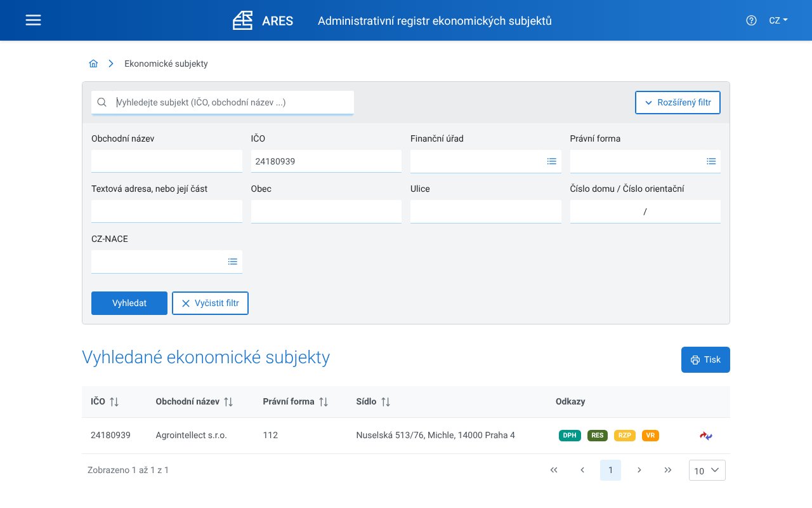Open the Právní forma list picker icon
Viewport: 812px width, 508px height.
point(711,161)
